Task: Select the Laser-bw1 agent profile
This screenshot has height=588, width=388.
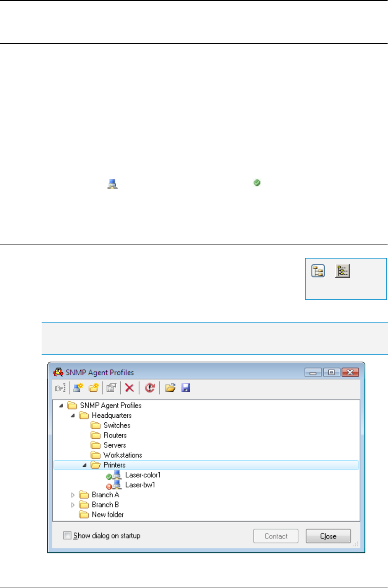Action: pyautogui.click(x=140, y=485)
